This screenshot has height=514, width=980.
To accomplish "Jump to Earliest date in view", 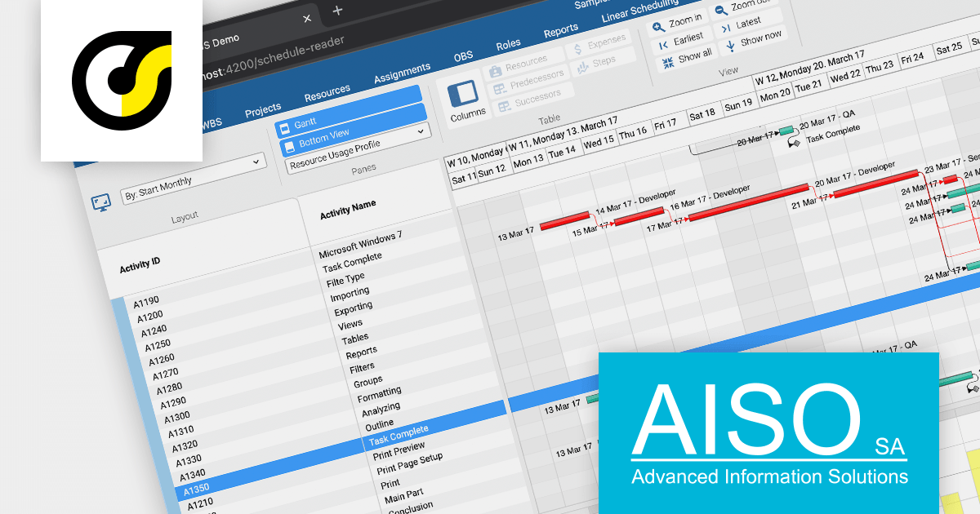I will [662, 45].
